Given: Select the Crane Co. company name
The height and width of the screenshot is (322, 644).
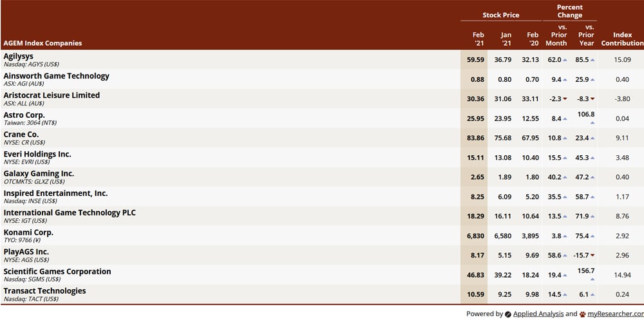Looking at the screenshot, I should [x=21, y=135].
